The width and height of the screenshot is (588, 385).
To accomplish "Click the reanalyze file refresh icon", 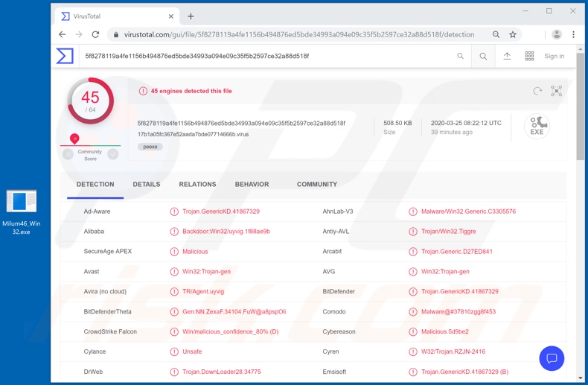I will coord(537,91).
